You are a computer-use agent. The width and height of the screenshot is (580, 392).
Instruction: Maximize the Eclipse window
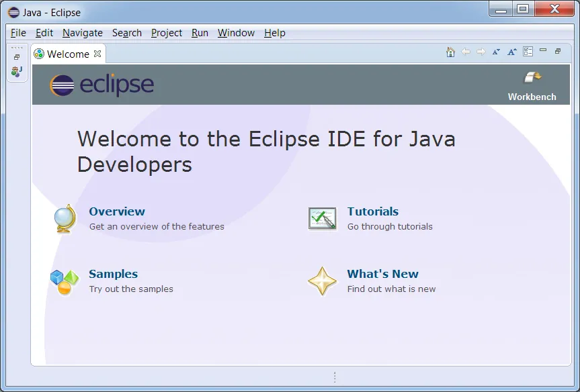point(523,9)
